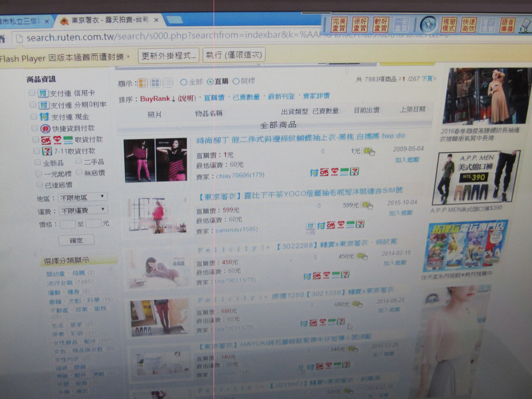Viewport: 532px width, 399px height.
Task: Open the 露比下午茶YOCO燈籠袖 item title
Action: 300,194
